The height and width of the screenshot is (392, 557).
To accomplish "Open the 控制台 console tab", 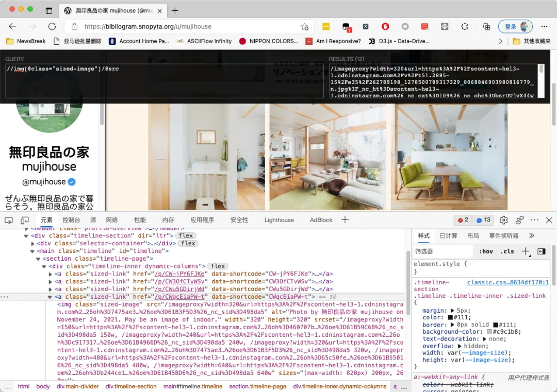I will coord(71,220).
